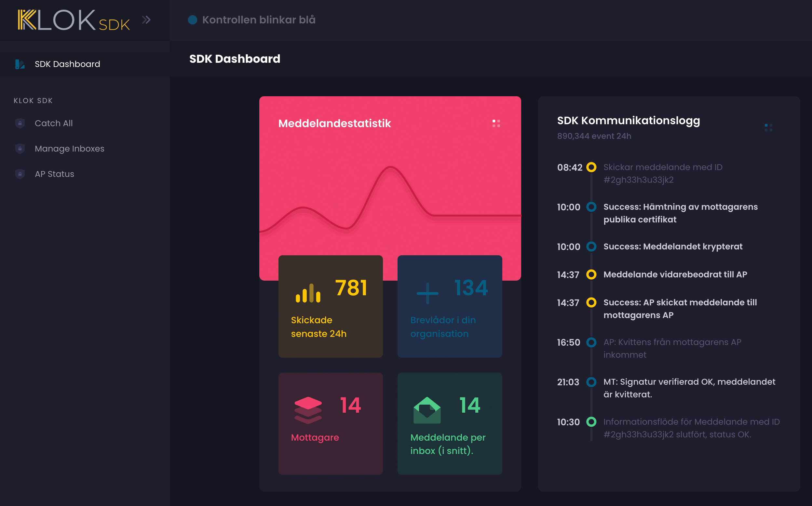This screenshot has height=506, width=812.
Task: Open Meddelandestatistik card options menu
Action: point(496,124)
